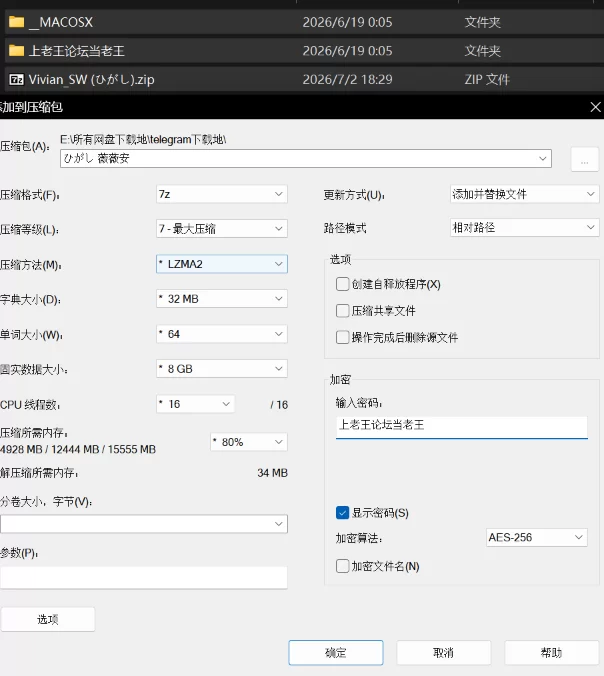Open the 压缩格式 7z dropdown
The height and width of the screenshot is (676, 604).
pyautogui.click(x=222, y=194)
